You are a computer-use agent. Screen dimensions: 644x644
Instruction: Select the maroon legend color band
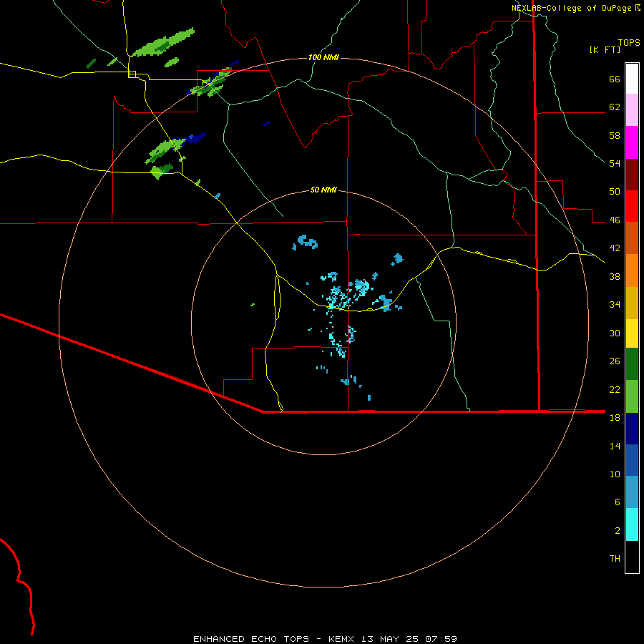point(632,175)
